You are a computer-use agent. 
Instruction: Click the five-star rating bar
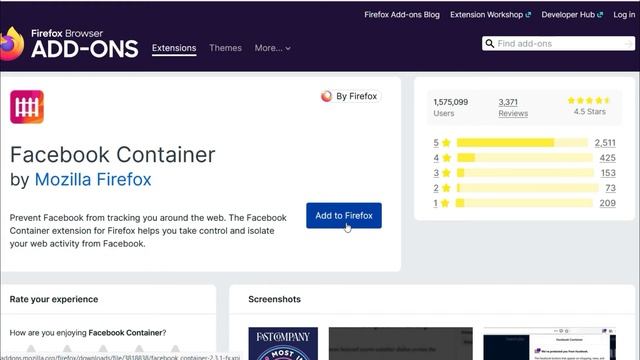pos(522,142)
